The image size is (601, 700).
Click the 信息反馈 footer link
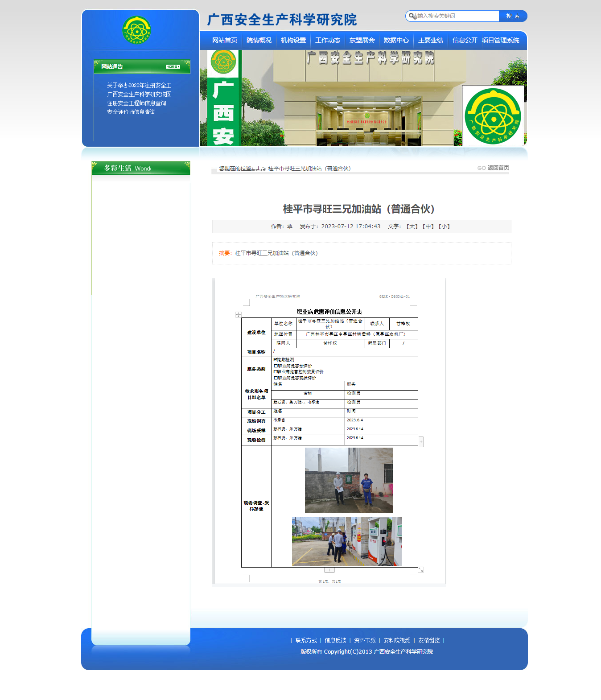click(x=335, y=640)
